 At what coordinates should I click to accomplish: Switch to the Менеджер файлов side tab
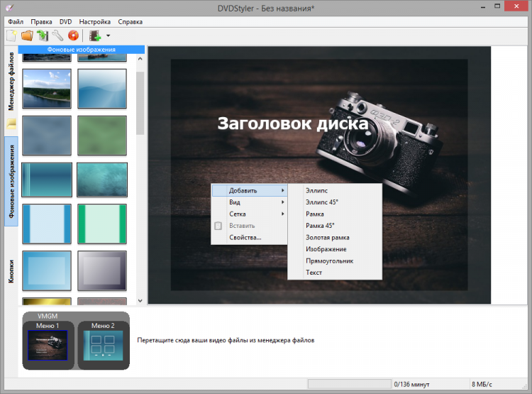tap(11, 82)
